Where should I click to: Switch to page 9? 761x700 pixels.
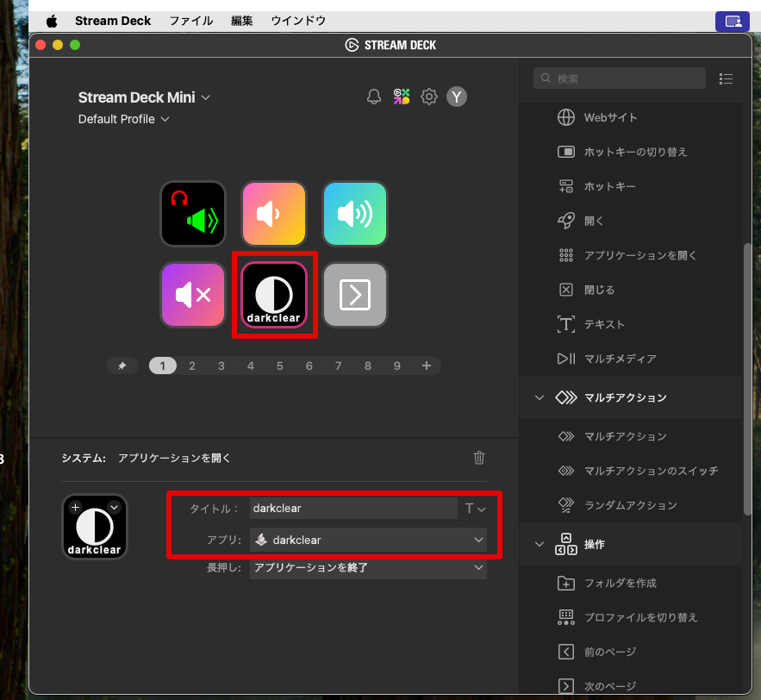397,366
